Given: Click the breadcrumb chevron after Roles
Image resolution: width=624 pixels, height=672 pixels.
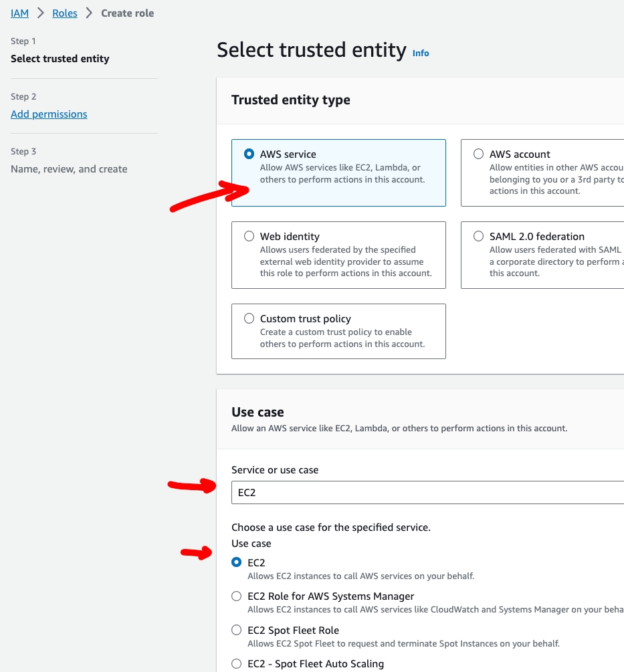Looking at the screenshot, I should [x=90, y=13].
